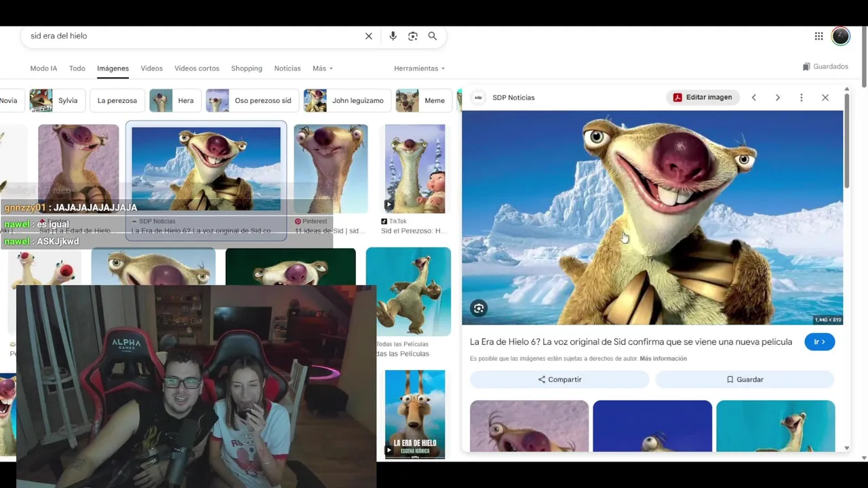Open the related image with teal background
868x488 pixels.
pos(776,426)
